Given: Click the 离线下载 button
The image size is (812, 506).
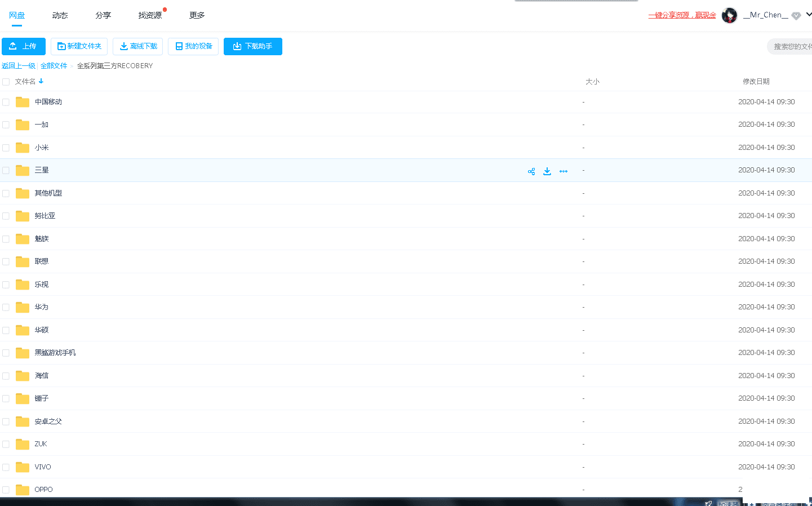Looking at the screenshot, I should [x=137, y=46].
